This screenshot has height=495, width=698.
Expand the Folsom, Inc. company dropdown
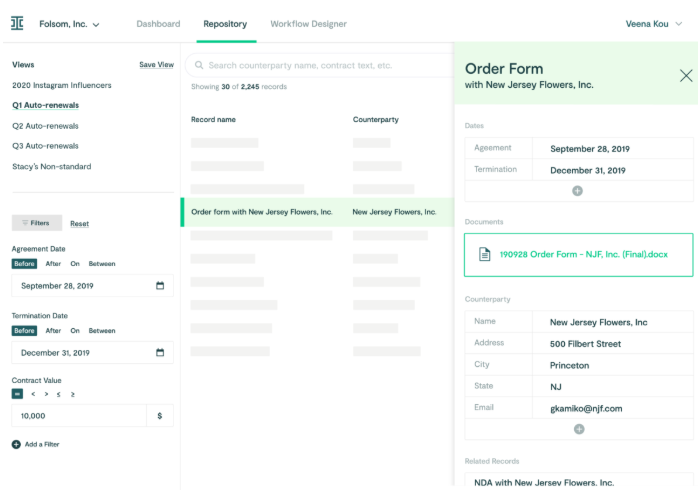pos(68,24)
